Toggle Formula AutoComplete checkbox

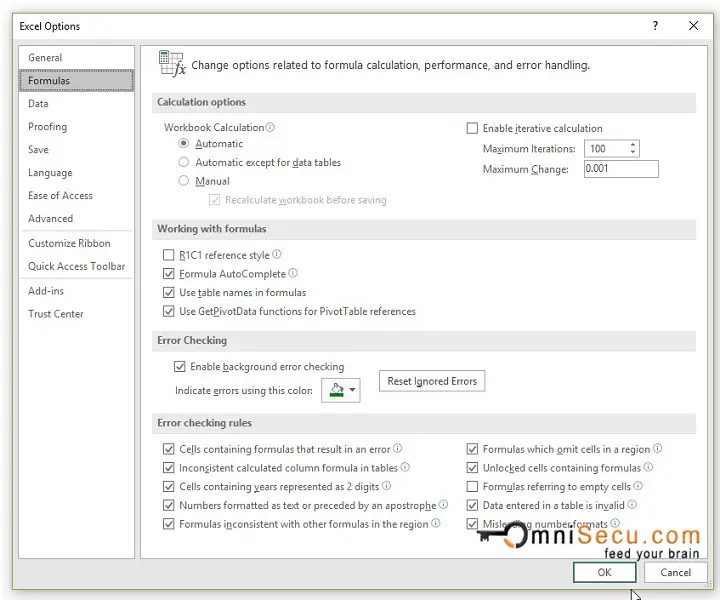(169, 274)
